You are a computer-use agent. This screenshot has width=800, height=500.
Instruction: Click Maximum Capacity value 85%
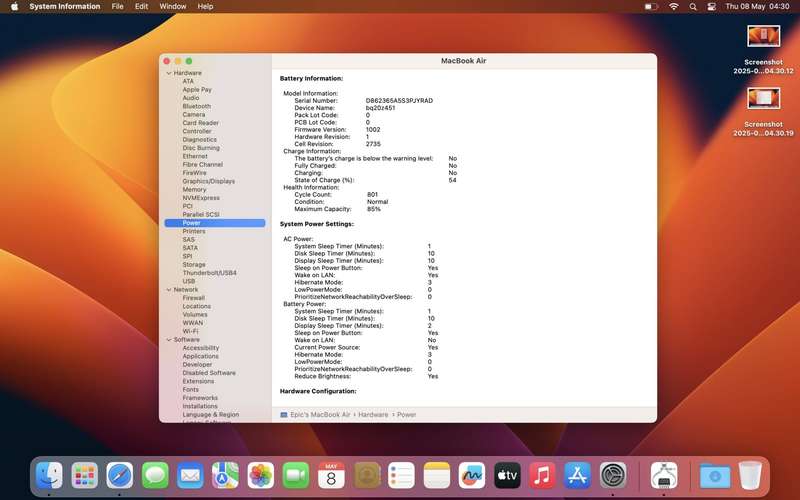click(x=373, y=209)
